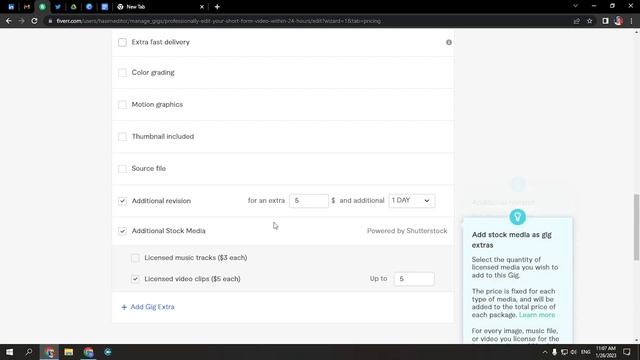Select the active green Fiverr pinned tab
640x360 pixels.
(42, 7)
